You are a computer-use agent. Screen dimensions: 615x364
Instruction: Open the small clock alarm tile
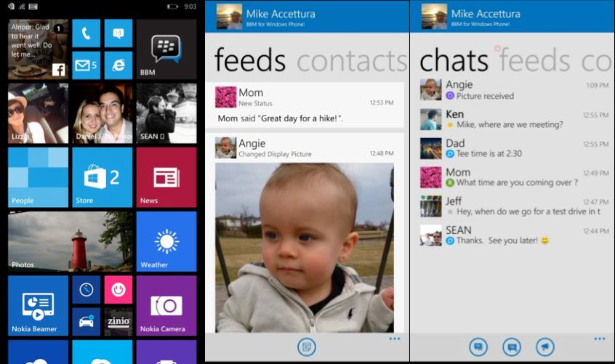87,290
